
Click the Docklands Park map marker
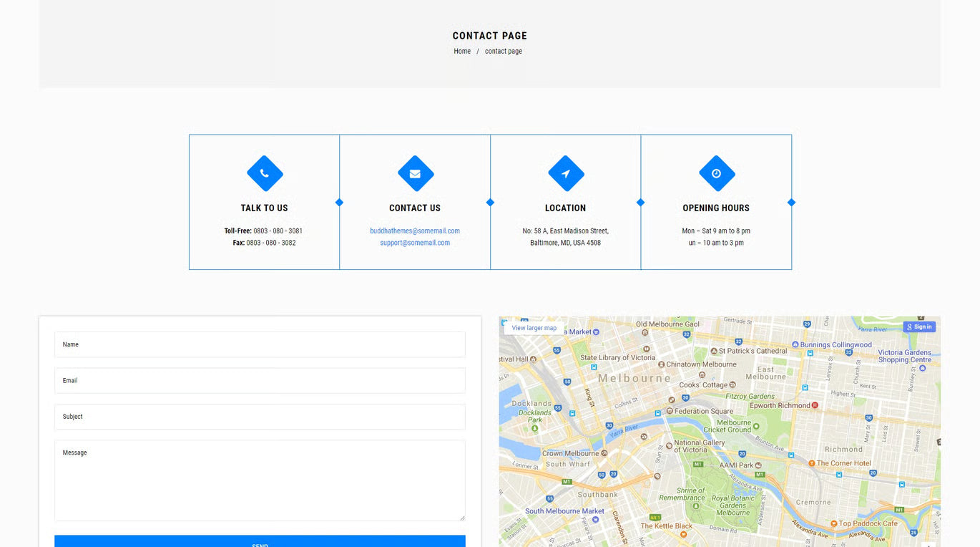535,428
